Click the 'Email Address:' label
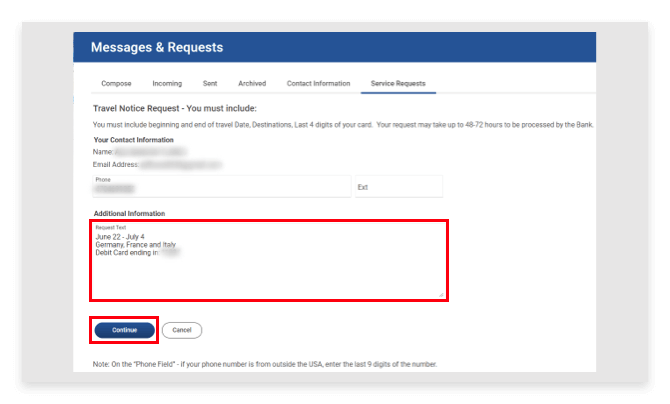The width and height of the screenshot is (670, 404). [116, 165]
